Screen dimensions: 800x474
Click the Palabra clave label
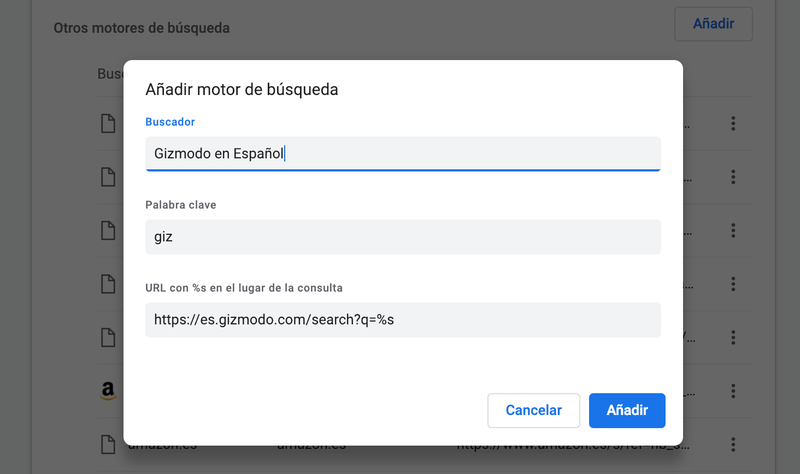click(x=181, y=205)
